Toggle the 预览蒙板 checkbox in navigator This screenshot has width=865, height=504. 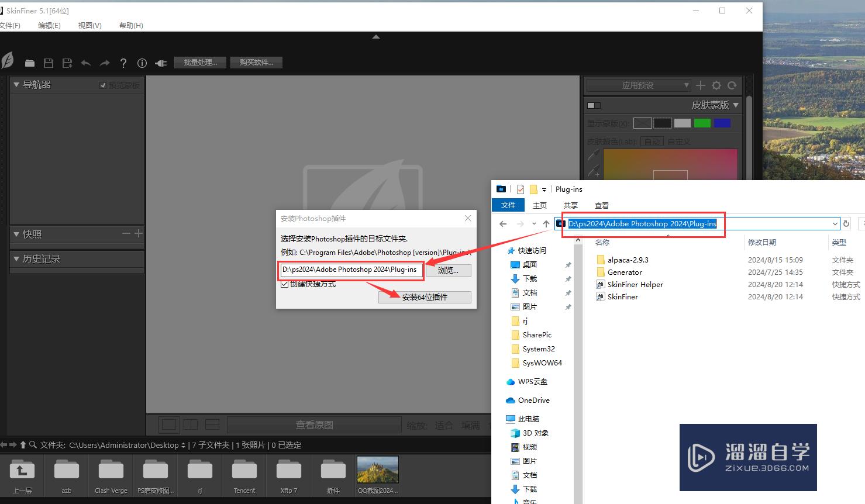point(103,85)
